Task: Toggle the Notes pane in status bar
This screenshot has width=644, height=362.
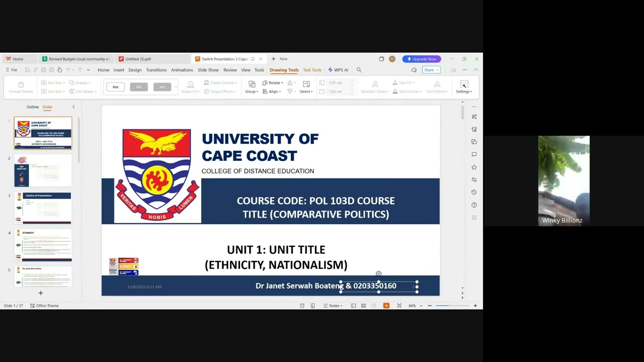Action: [334, 306]
